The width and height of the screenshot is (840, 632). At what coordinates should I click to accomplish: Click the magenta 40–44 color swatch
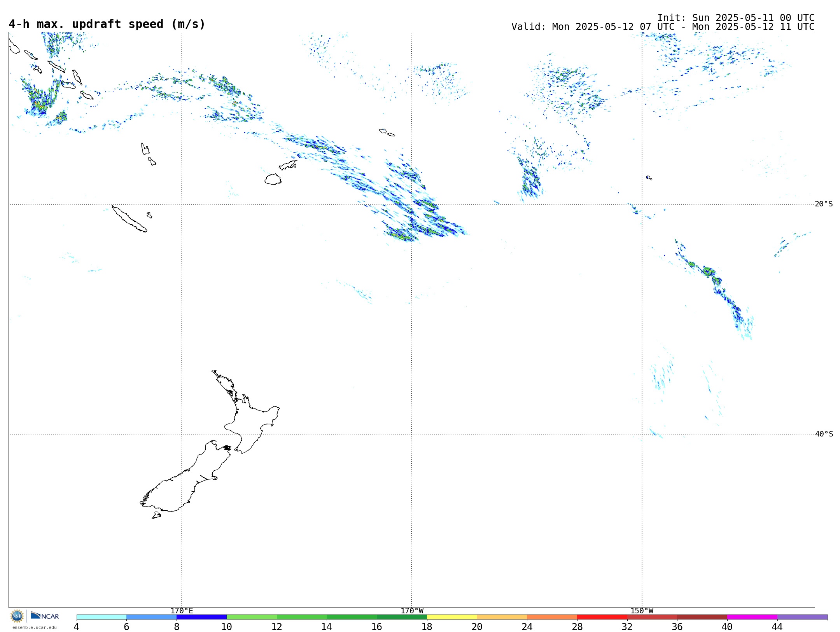[x=752, y=617]
